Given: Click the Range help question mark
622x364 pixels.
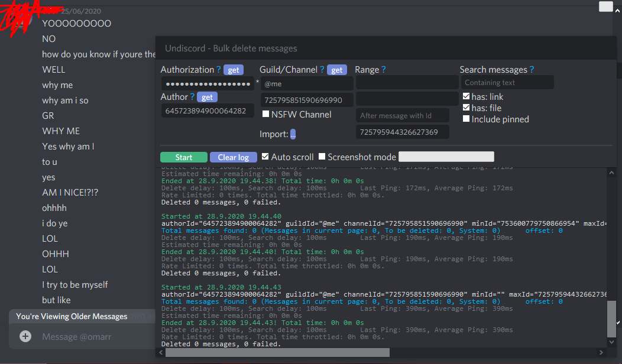Looking at the screenshot, I should coord(383,70).
